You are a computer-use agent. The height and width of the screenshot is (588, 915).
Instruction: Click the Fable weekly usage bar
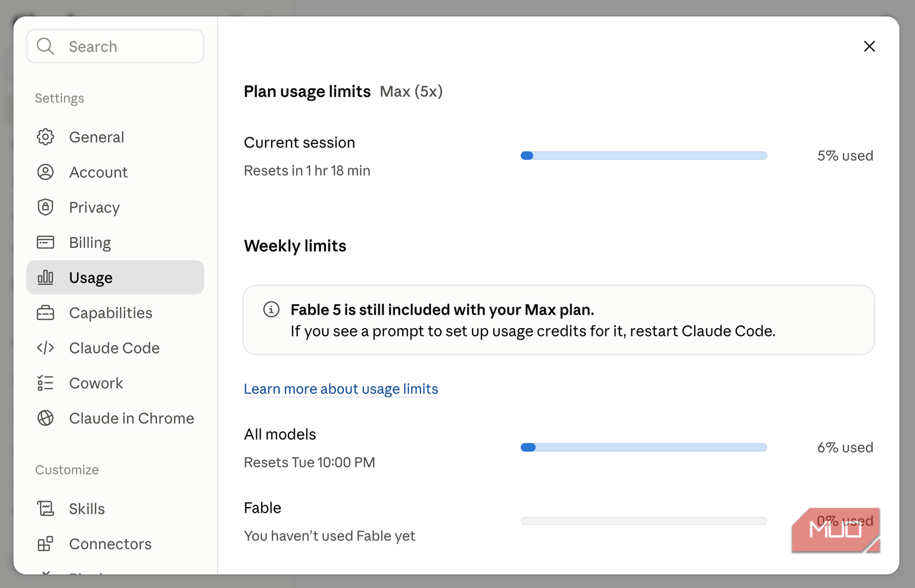pos(644,521)
